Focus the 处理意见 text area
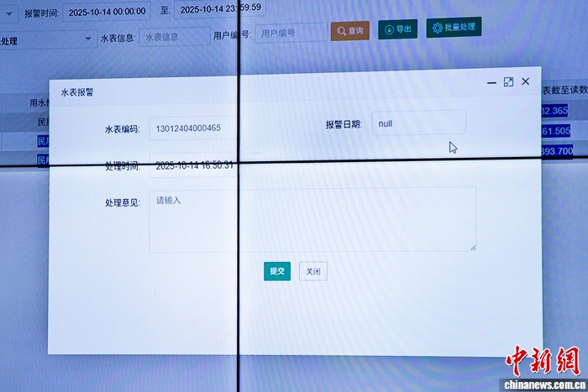Screen dimensions: 588x392 tap(312, 220)
